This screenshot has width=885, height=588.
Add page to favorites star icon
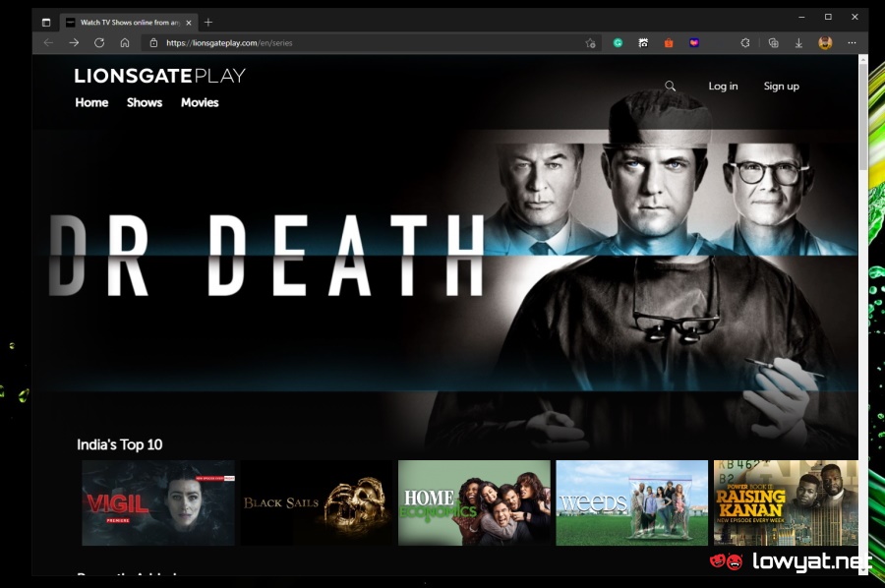pyautogui.click(x=590, y=43)
